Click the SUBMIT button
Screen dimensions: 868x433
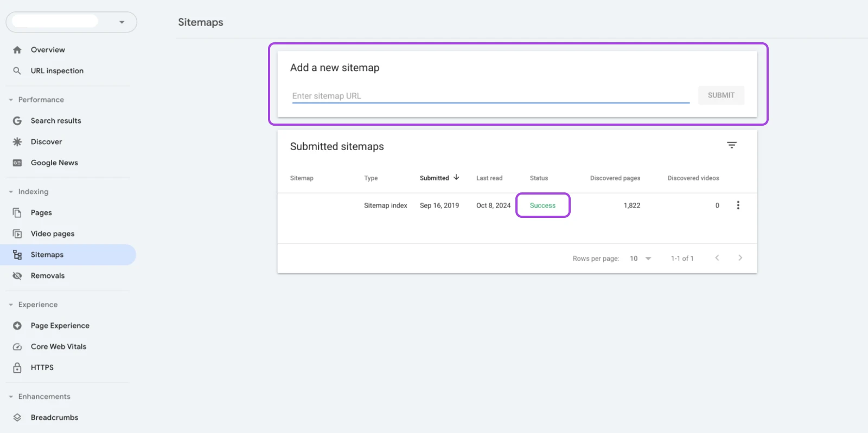(x=721, y=95)
